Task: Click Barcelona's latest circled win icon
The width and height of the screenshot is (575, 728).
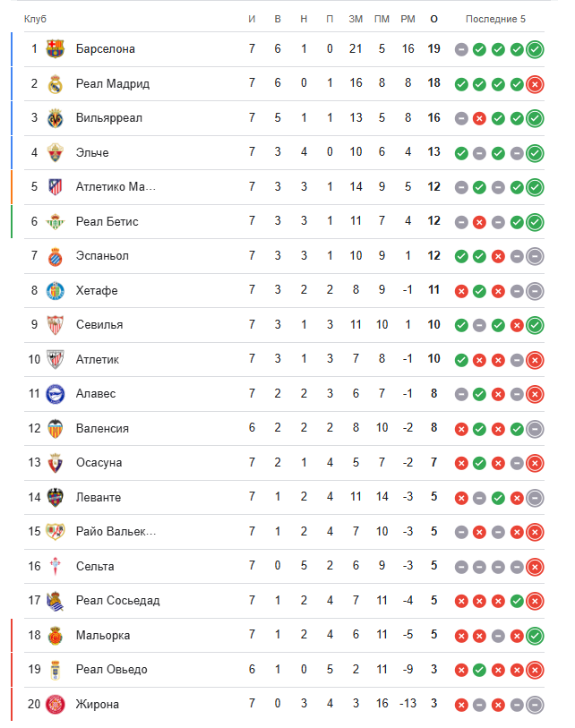Action: (x=536, y=49)
